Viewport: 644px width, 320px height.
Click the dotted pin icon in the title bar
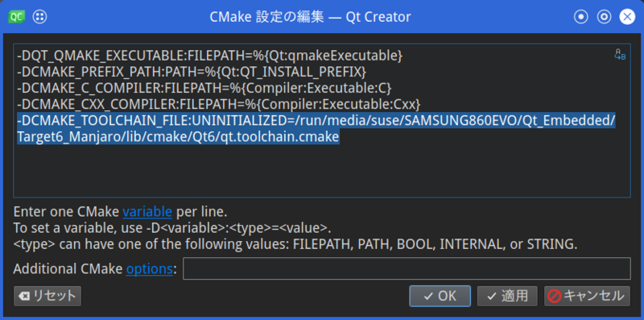click(39, 17)
